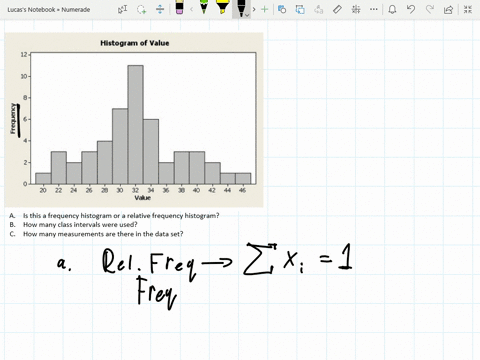Viewport: 480px width, 360px height.
Task: Show more pens with right chevron
Action: pos(254,9)
